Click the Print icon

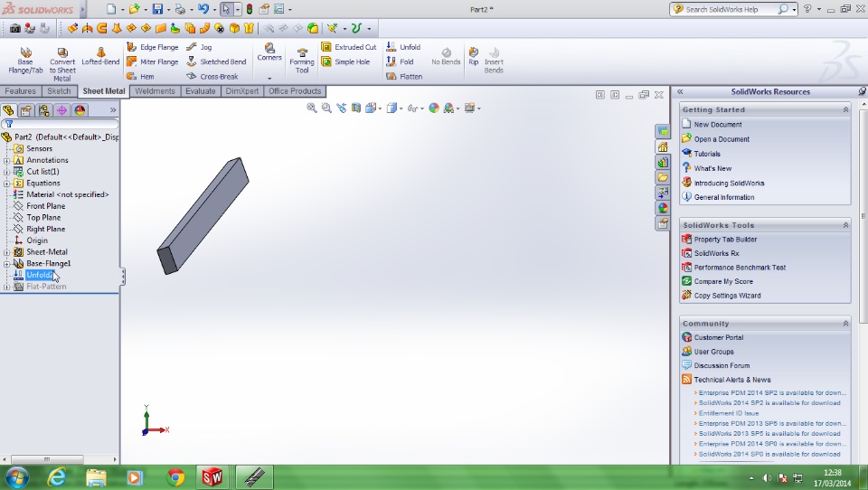pos(180,9)
